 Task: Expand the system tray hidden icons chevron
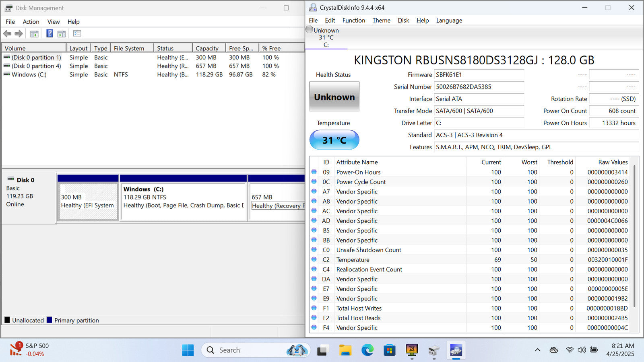tap(537, 350)
